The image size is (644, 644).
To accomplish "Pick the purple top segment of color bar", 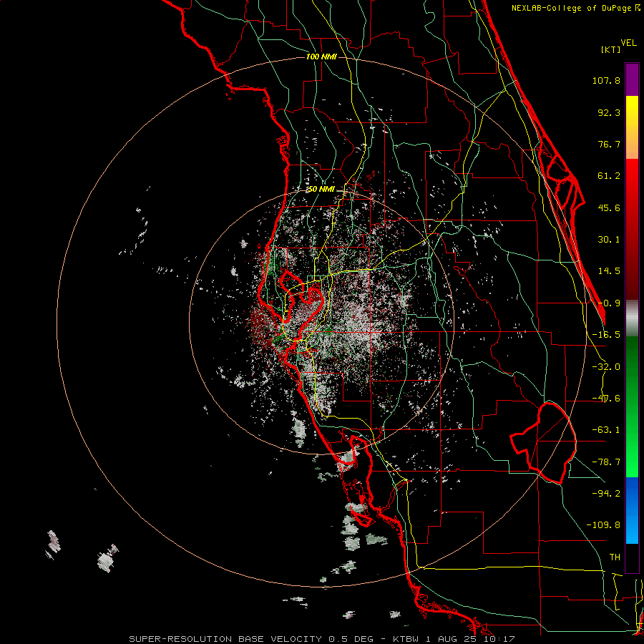I will point(632,80).
